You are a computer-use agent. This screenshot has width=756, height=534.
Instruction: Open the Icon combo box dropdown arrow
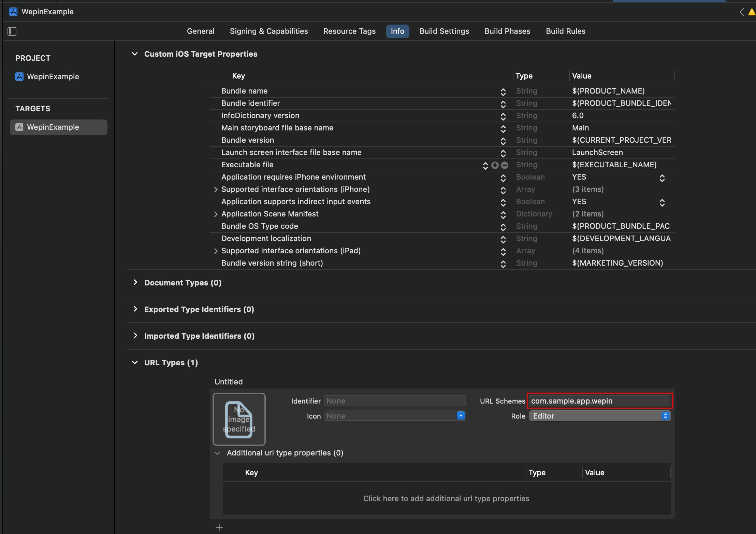point(461,416)
